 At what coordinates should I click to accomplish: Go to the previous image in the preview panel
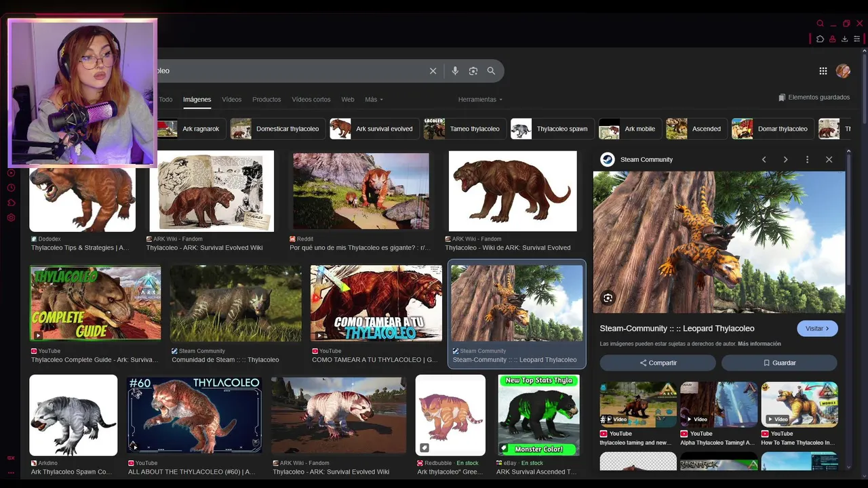coord(764,159)
